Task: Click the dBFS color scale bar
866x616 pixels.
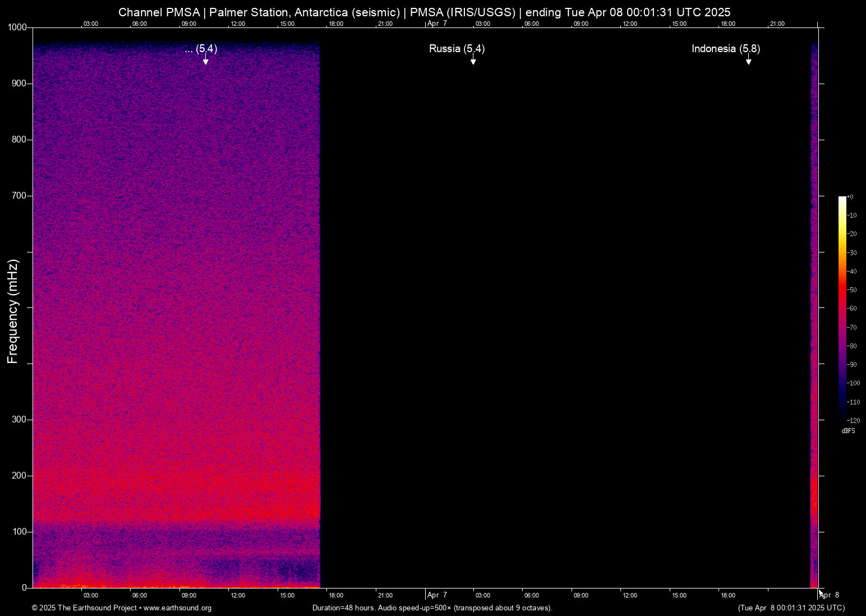Action: click(842, 306)
